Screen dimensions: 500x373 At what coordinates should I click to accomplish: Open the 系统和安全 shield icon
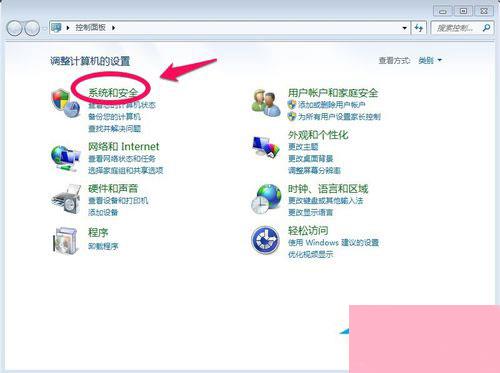pos(66,103)
